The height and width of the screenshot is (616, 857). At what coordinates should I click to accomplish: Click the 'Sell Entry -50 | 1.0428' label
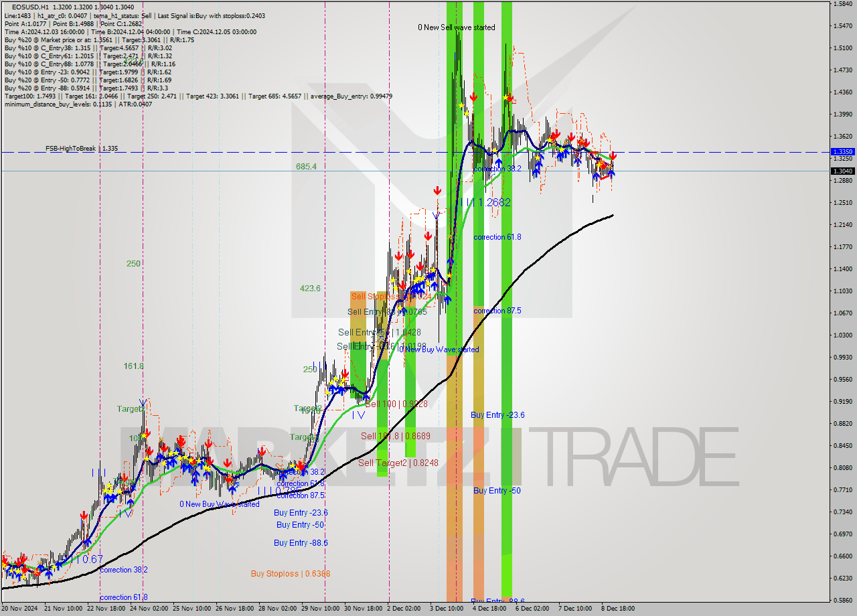(x=380, y=333)
